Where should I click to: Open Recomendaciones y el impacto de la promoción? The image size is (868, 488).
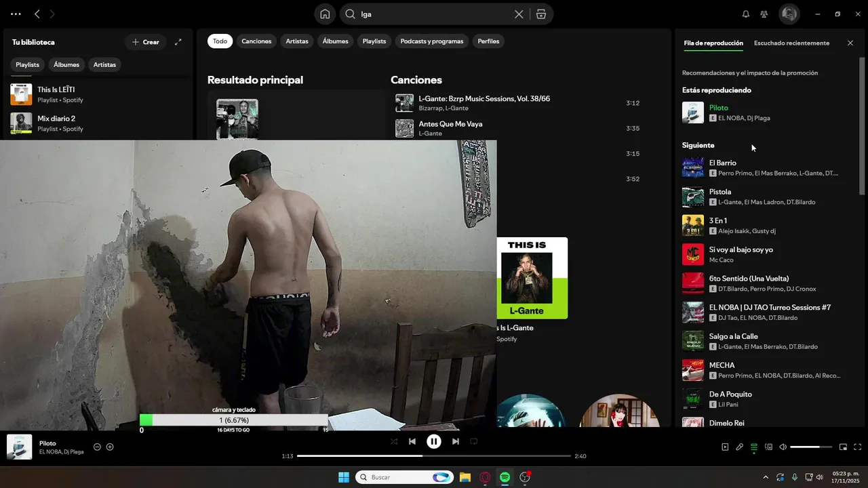(750, 73)
